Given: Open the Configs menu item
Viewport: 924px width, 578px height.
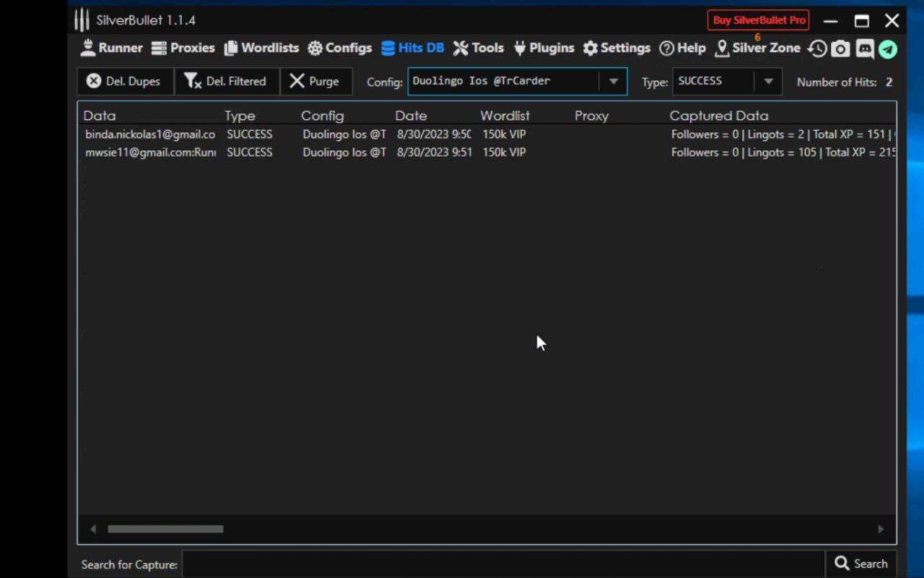Looking at the screenshot, I should pyautogui.click(x=339, y=48).
